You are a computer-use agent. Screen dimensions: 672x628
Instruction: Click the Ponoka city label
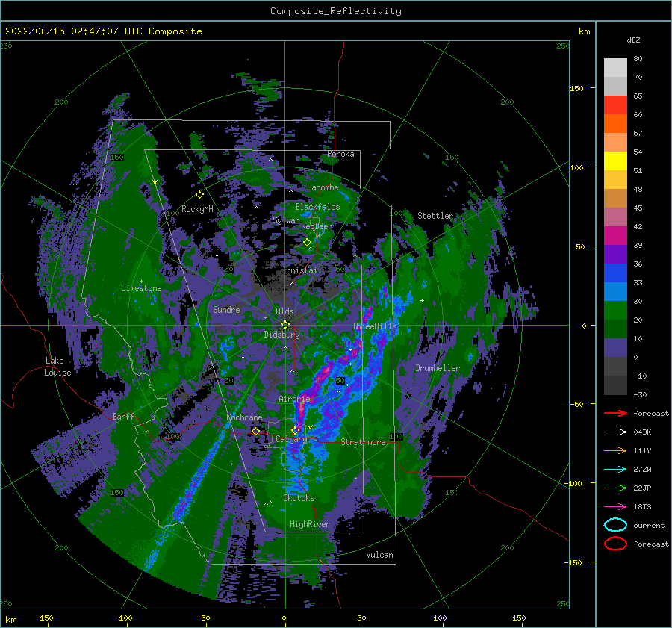pyautogui.click(x=340, y=154)
